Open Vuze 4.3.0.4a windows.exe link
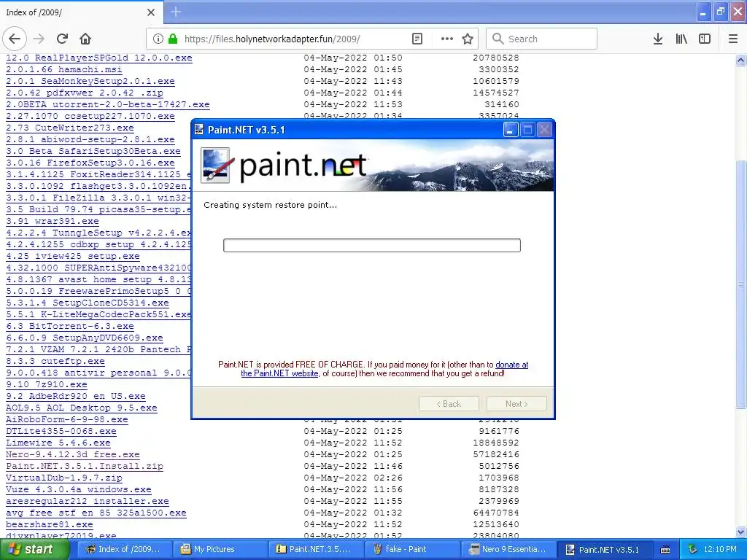The width and height of the screenshot is (747, 560). [x=79, y=489]
